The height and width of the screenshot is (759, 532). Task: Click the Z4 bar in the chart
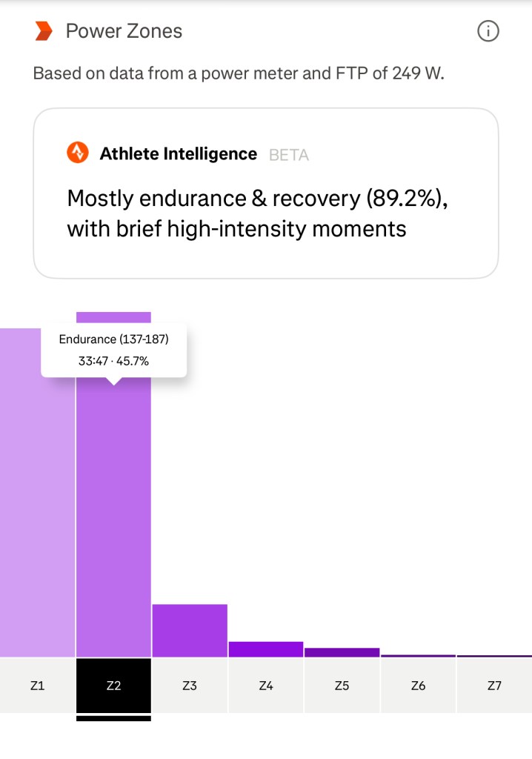click(x=266, y=649)
